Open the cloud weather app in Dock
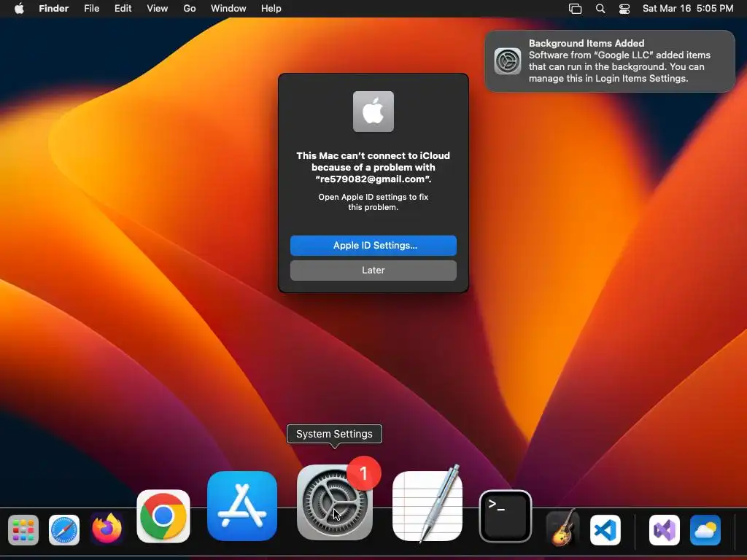 (x=705, y=530)
